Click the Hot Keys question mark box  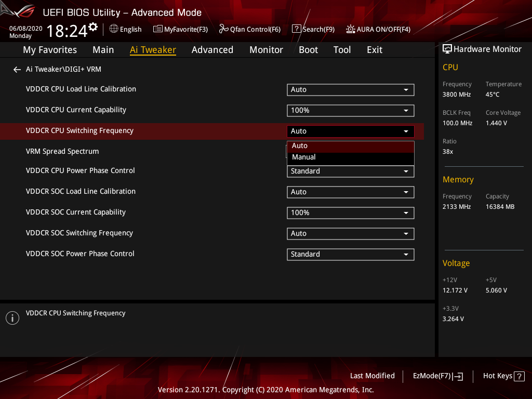point(519,376)
